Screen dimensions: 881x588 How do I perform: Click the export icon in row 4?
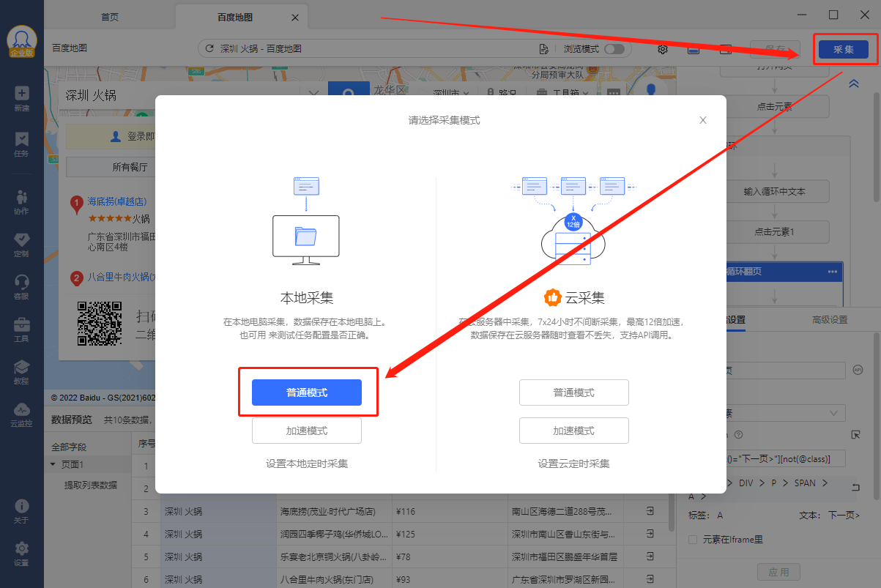point(650,534)
